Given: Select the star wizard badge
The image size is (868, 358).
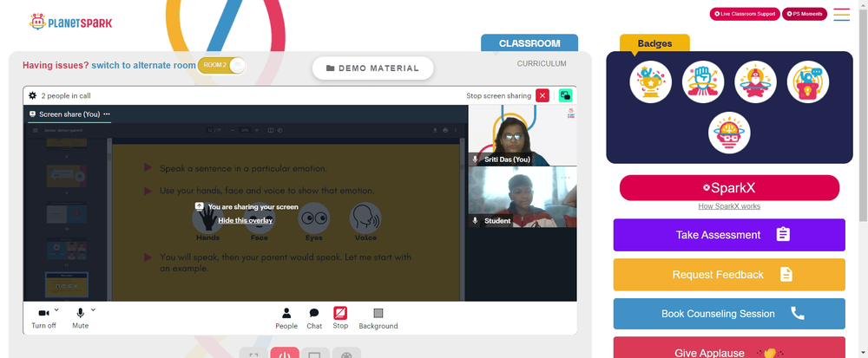Looking at the screenshot, I should 756,81.
